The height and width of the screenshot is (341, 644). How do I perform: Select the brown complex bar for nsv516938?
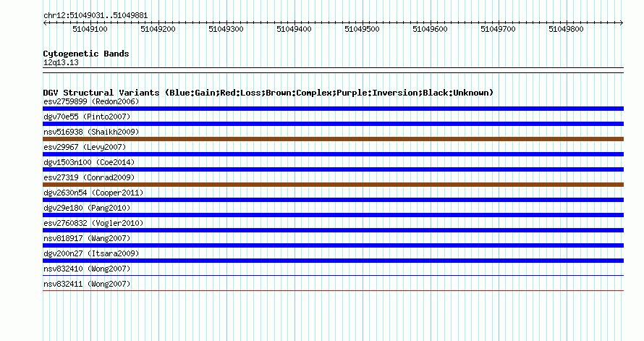(x=333, y=139)
